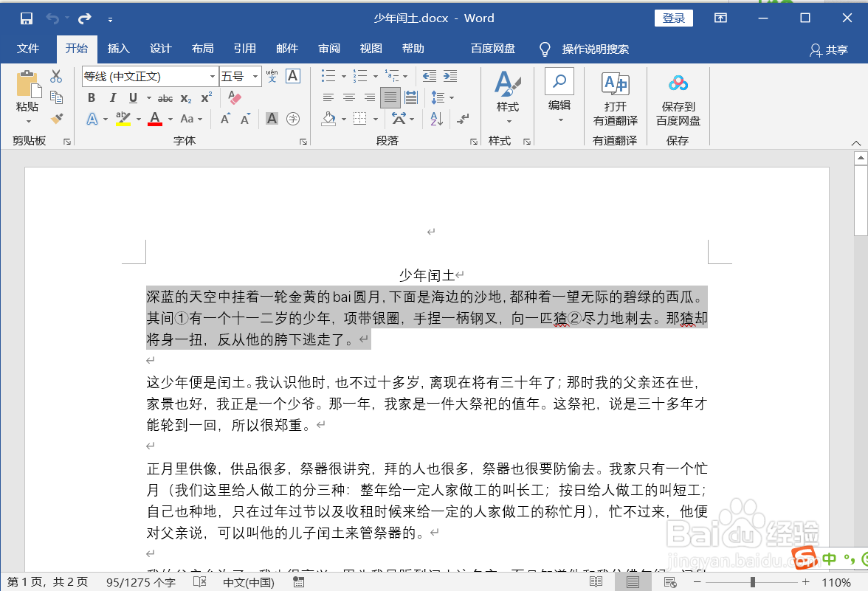Open the 审阅 ribbon tab
868x591 pixels.
pyautogui.click(x=328, y=49)
